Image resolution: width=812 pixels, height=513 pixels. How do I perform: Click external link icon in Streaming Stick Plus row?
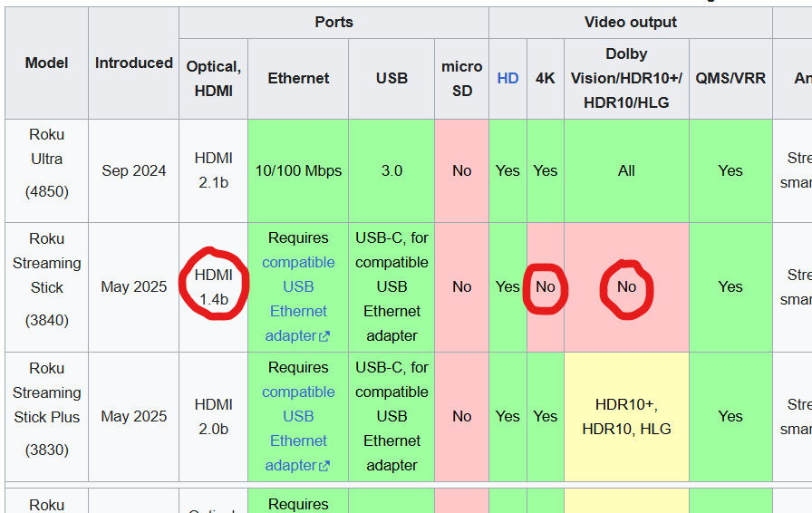[324, 466]
